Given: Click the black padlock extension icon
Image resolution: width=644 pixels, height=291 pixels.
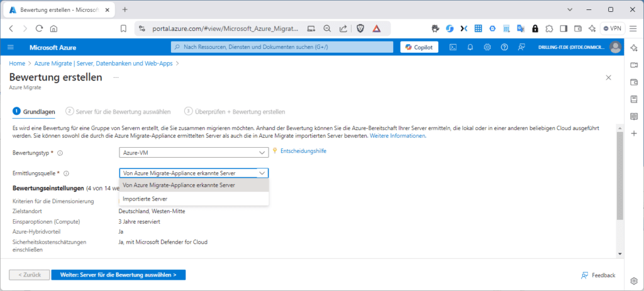Looking at the screenshot, I should point(535,29).
